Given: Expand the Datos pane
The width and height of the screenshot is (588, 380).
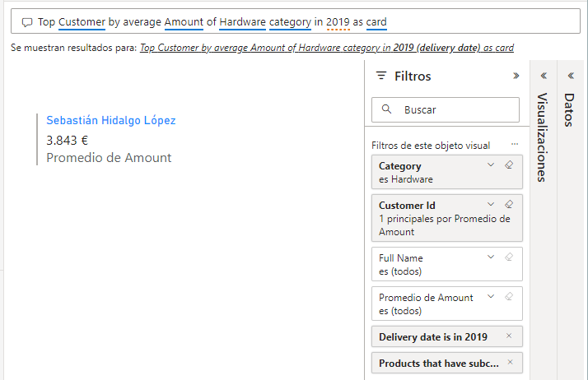Looking at the screenshot, I should coord(570,76).
